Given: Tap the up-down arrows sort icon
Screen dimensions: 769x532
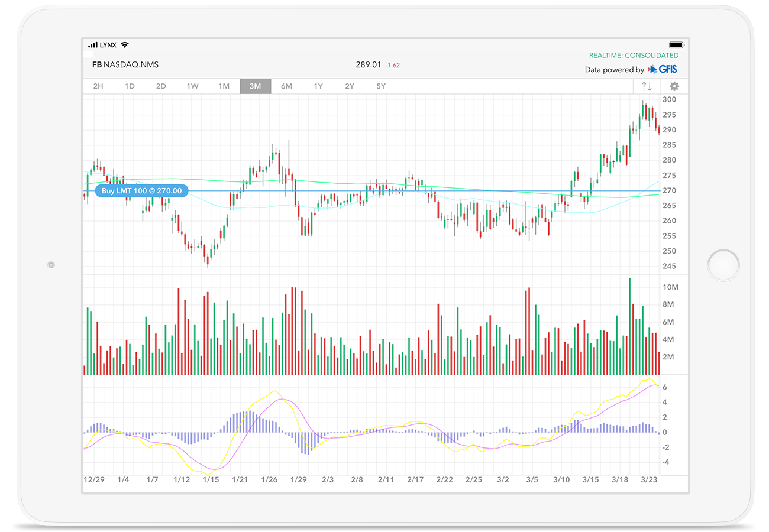Looking at the screenshot, I should pos(647,86).
